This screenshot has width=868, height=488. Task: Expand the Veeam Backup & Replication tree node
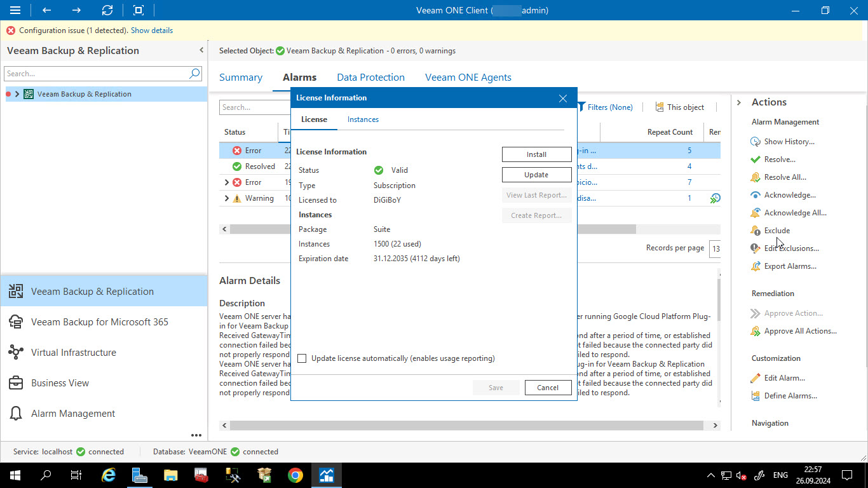point(17,94)
